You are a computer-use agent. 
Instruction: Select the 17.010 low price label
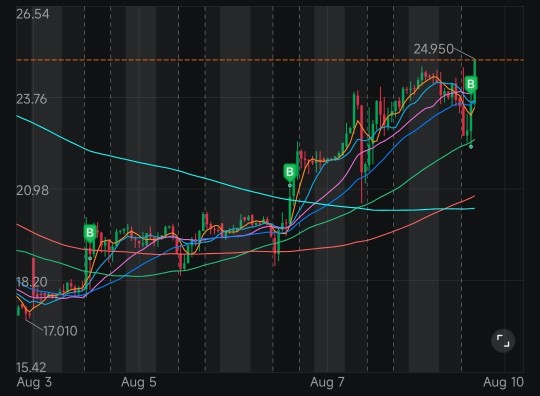click(60, 331)
